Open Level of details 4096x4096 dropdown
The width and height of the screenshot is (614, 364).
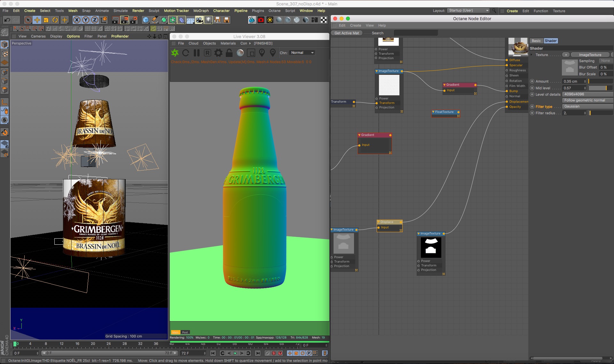[587, 94]
